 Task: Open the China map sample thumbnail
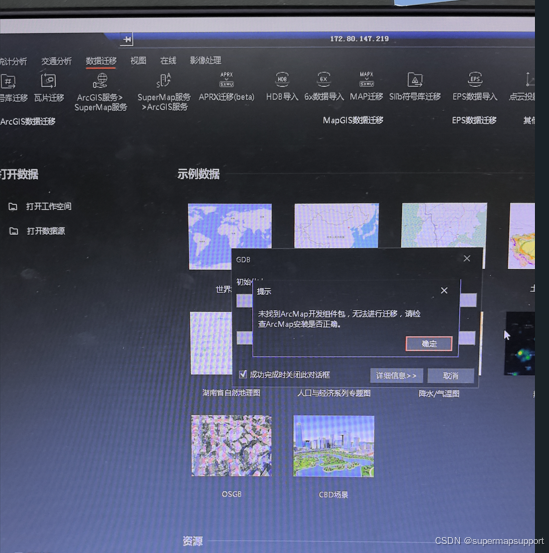(337, 226)
